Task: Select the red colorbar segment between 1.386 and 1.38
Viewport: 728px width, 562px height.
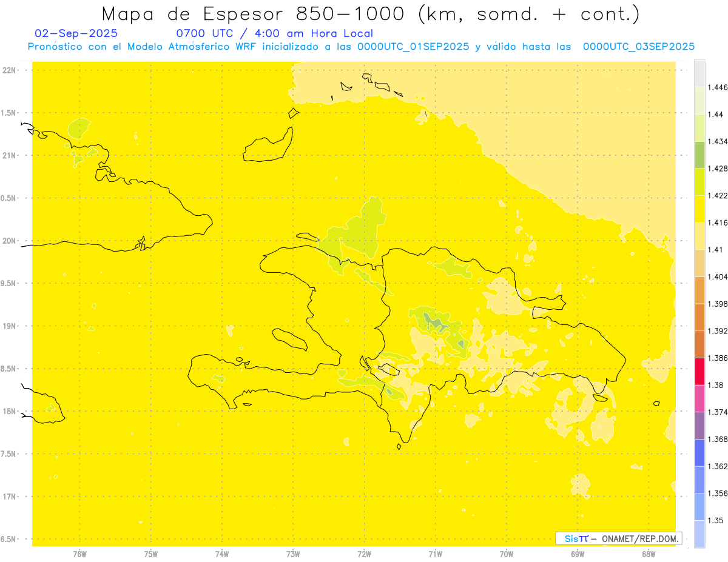Action: click(x=699, y=371)
